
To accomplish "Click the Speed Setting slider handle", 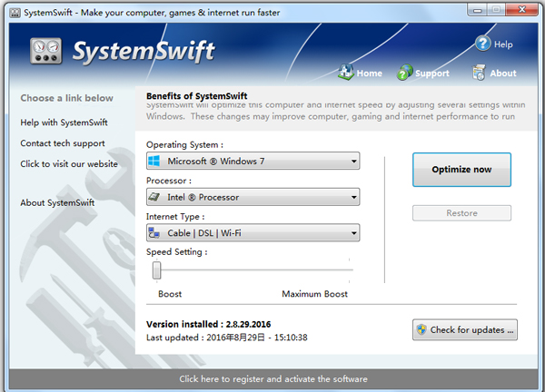I will [157, 269].
